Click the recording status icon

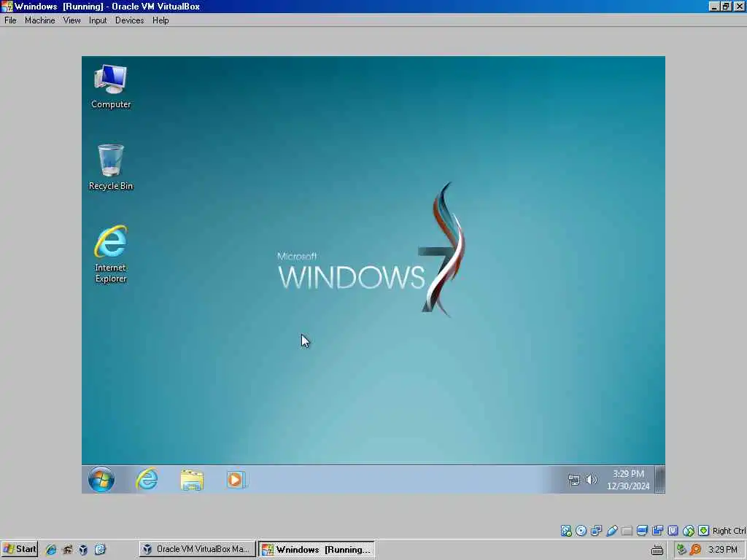click(658, 531)
